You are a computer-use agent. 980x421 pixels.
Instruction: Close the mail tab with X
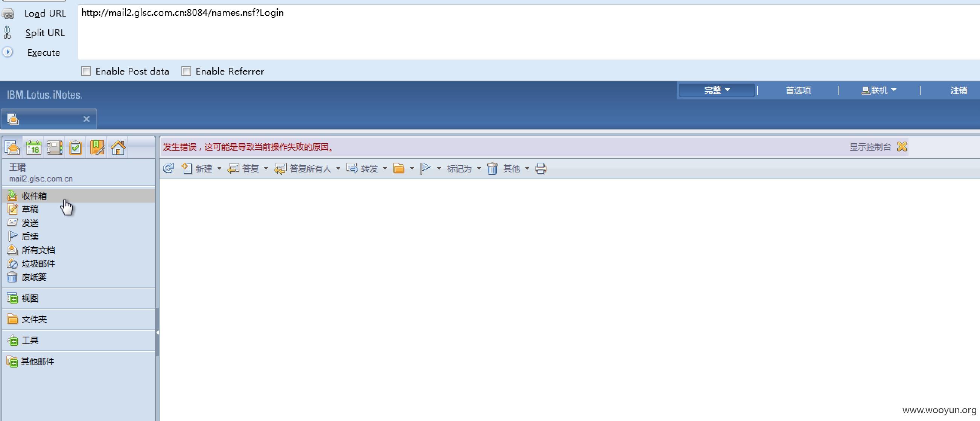[86, 119]
